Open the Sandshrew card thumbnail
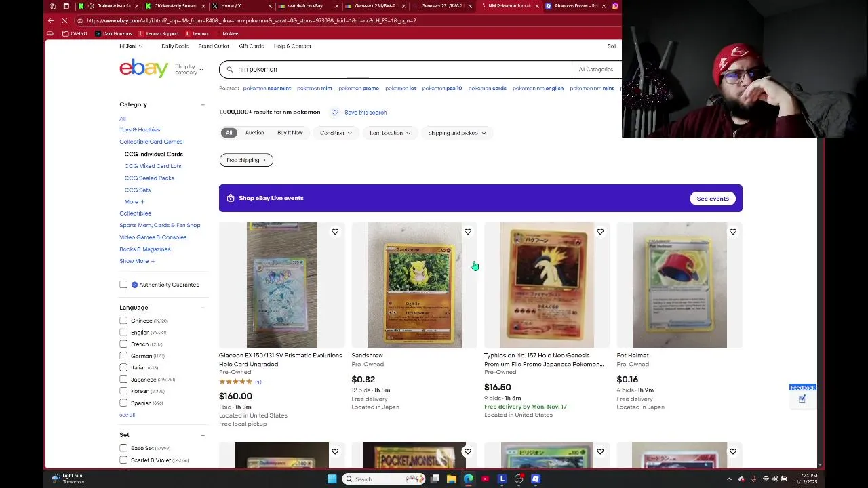This screenshot has width=868, height=488. (414, 285)
